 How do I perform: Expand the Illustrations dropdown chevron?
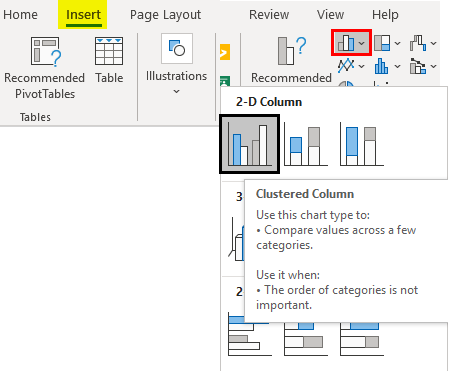(x=177, y=91)
